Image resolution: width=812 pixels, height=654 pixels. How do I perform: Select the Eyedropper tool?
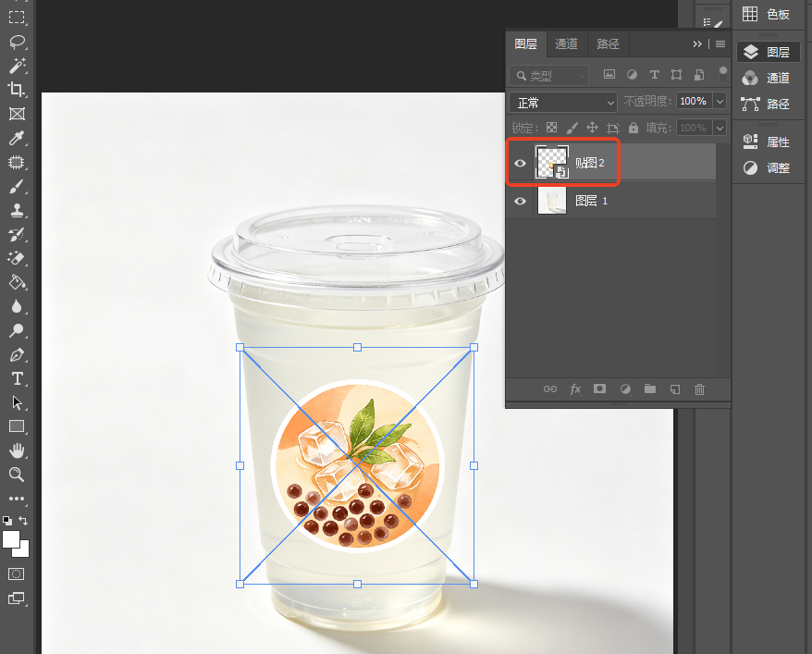point(17,138)
